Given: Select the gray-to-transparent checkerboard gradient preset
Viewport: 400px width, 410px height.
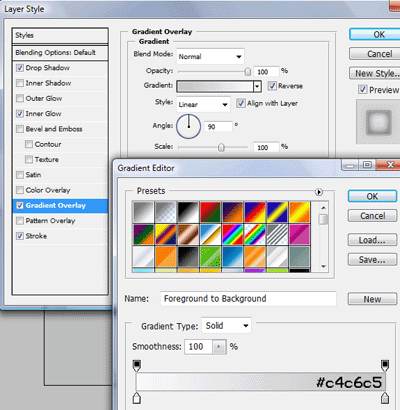Looking at the screenshot, I should [166, 212].
